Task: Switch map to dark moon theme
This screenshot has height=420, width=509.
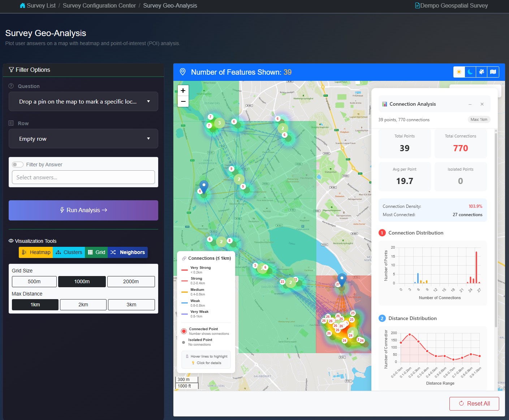Action: tap(470, 72)
